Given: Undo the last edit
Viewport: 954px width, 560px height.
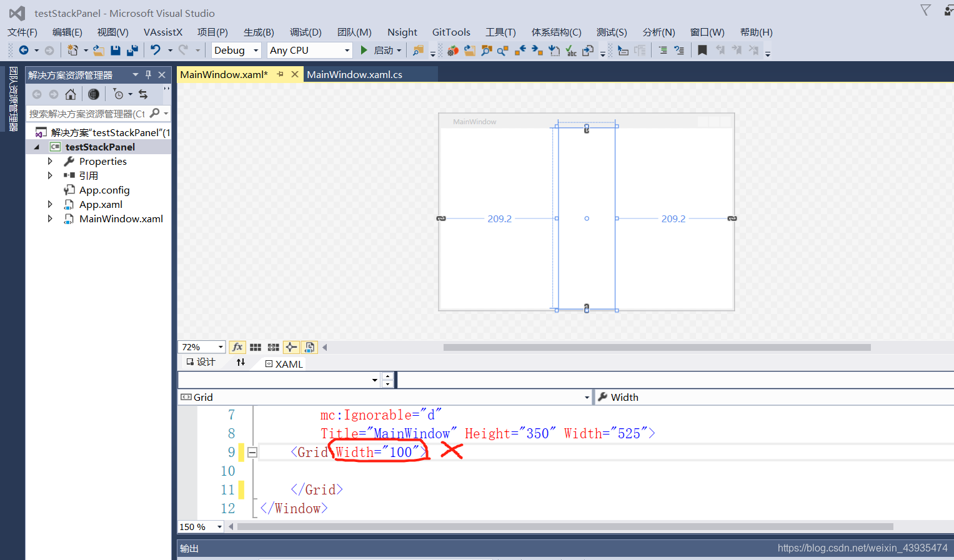Looking at the screenshot, I should tap(156, 50).
